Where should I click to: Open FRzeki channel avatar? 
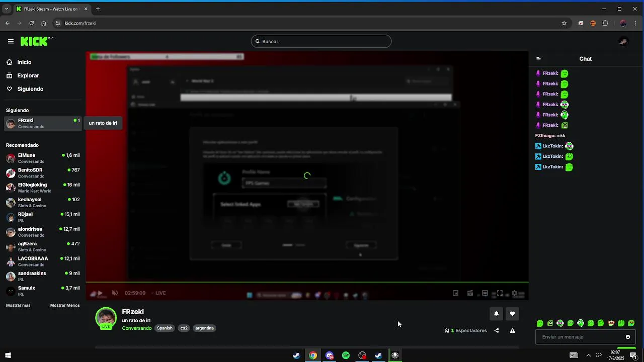(106, 318)
